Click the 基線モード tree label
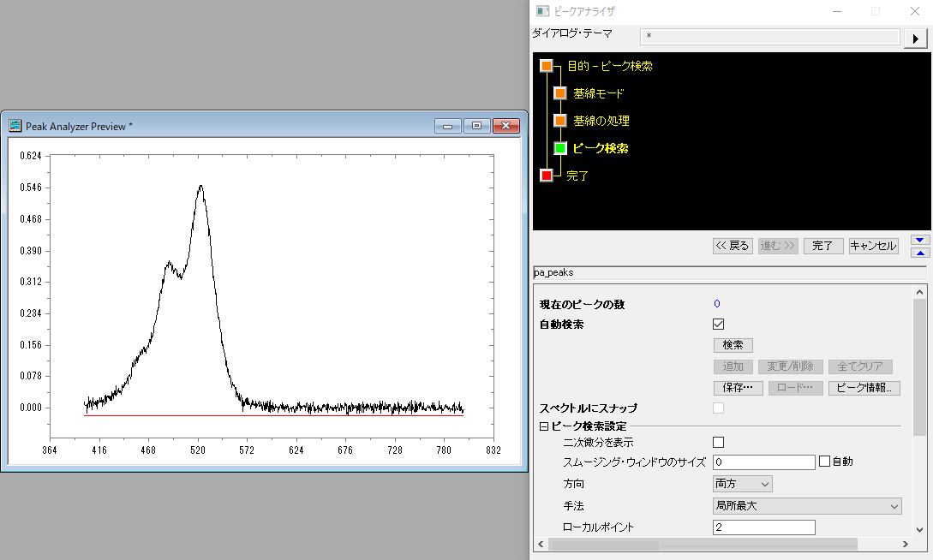 [599, 93]
